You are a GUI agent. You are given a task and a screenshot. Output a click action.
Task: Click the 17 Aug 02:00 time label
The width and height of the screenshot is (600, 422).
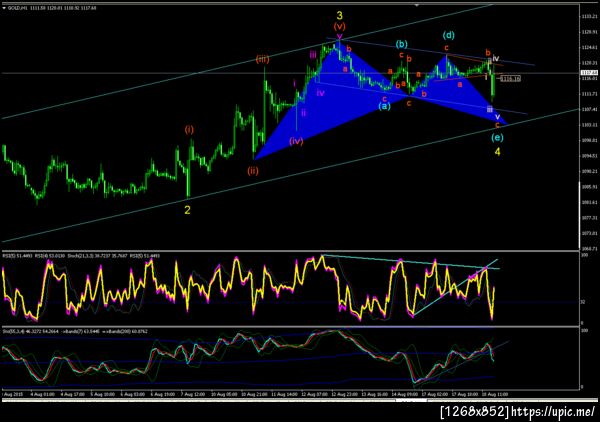(434, 394)
